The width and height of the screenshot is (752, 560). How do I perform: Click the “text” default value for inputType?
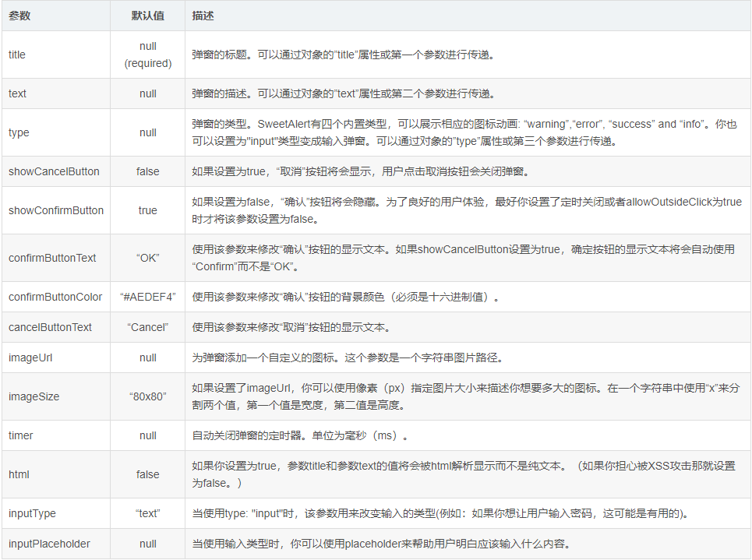148,513
